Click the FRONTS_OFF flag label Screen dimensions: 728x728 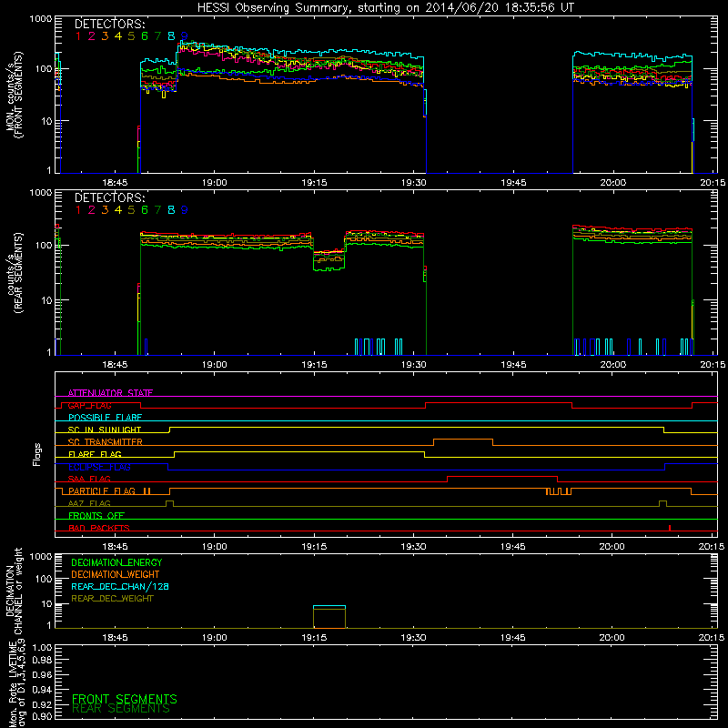(96, 515)
